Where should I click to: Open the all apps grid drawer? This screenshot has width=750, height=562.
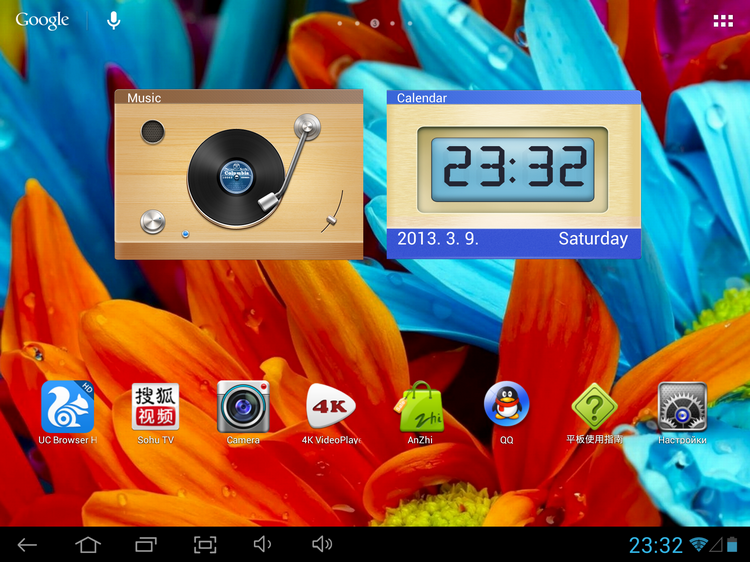pyautogui.click(x=723, y=21)
